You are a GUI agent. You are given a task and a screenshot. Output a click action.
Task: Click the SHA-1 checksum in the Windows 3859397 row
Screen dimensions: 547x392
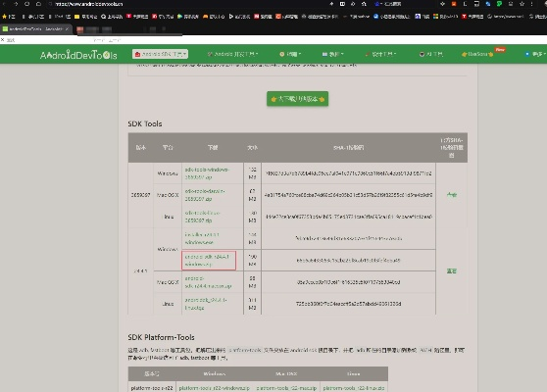point(349,173)
